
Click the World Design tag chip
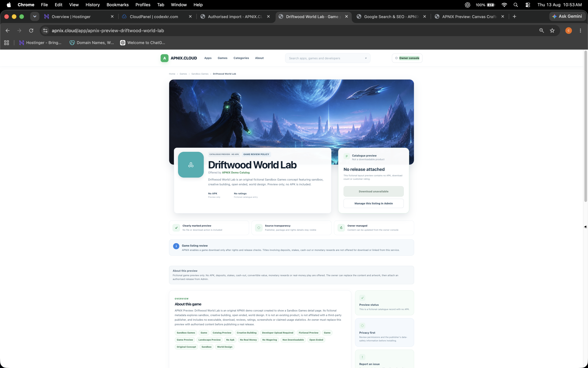point(224,347)
